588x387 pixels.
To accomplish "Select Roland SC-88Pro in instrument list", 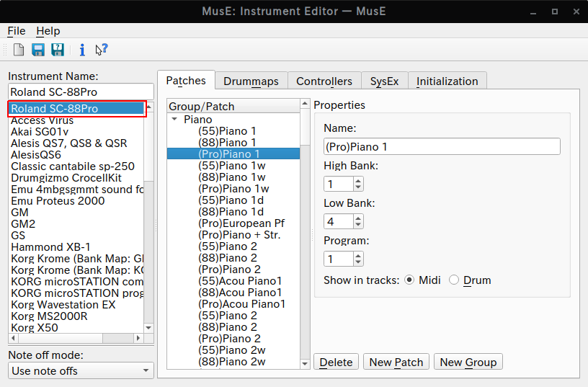I will (x=76, y=108).
